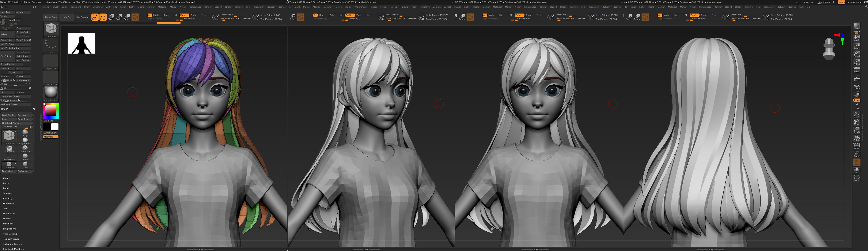868x251 pixels.
Task: Click the head orientation camera view widget
Action: pyautogui.click(x=829, y=49)
